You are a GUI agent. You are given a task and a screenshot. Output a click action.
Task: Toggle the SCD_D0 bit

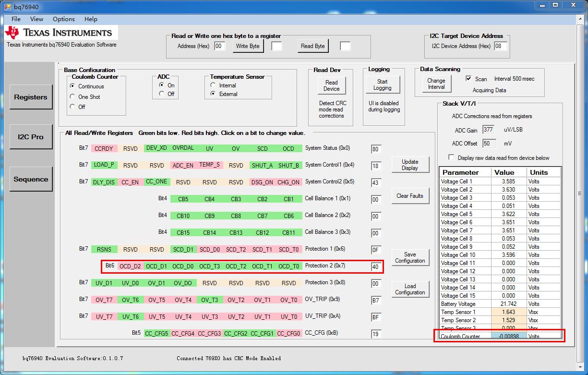[x=210, y=250]
